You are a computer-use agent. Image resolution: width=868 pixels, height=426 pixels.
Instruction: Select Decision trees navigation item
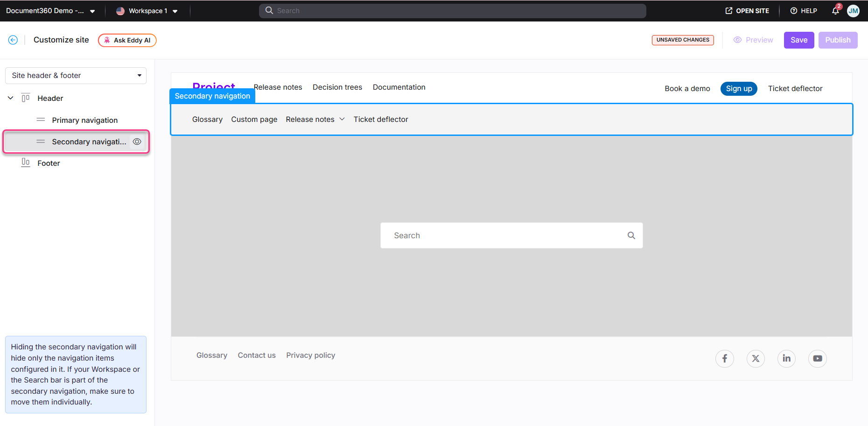337,87
